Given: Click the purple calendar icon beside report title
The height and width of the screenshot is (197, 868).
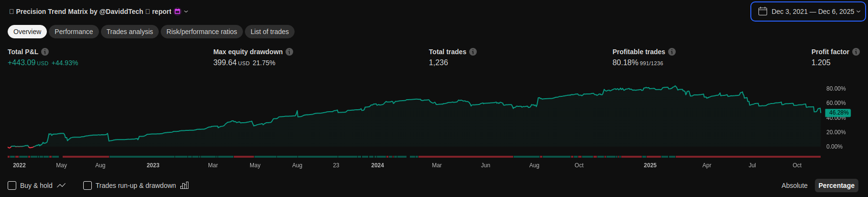Looking at the screenshot, I should (177, 12).
